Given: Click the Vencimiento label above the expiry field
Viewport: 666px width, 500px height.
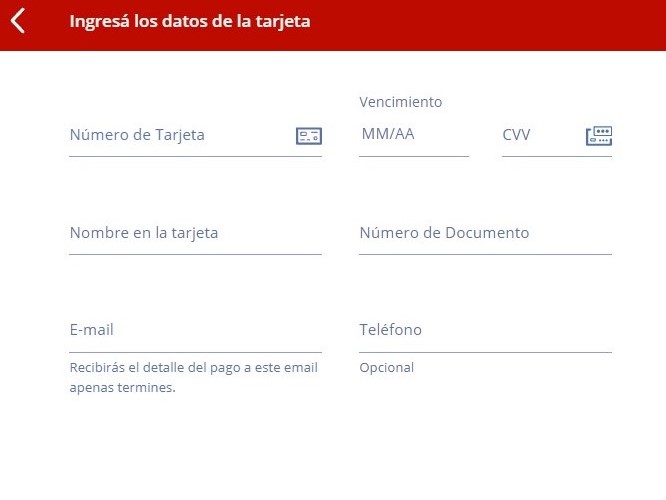Looking at the screenshot, I should point(400,102).
